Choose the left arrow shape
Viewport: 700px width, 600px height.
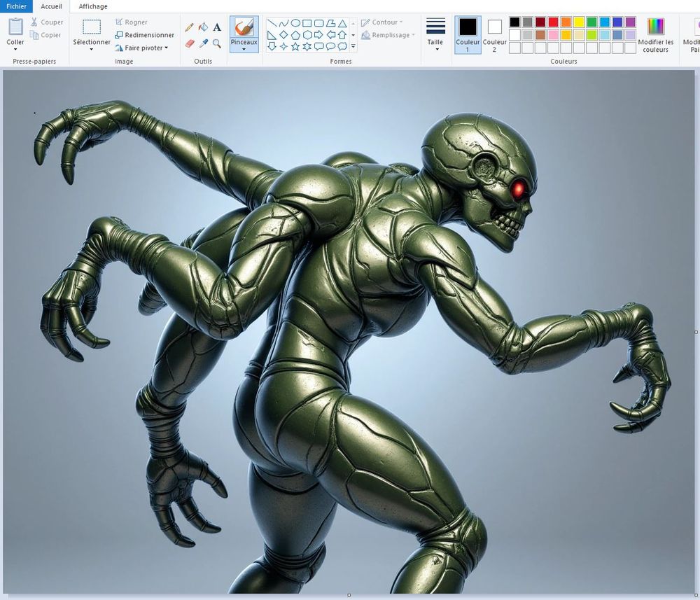click(x=330, y=35)
